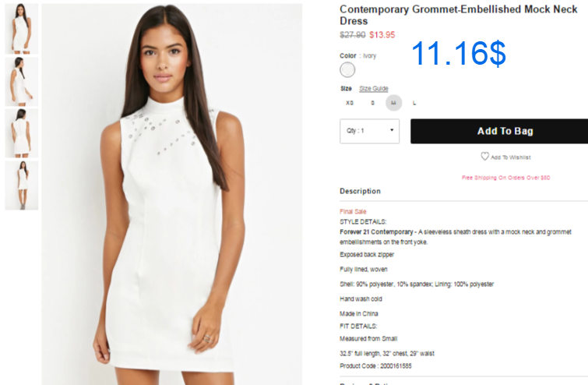588x385 pixels.
Task: Open the Description section heading
Action: pyautogui.click(x=360, y=191)
